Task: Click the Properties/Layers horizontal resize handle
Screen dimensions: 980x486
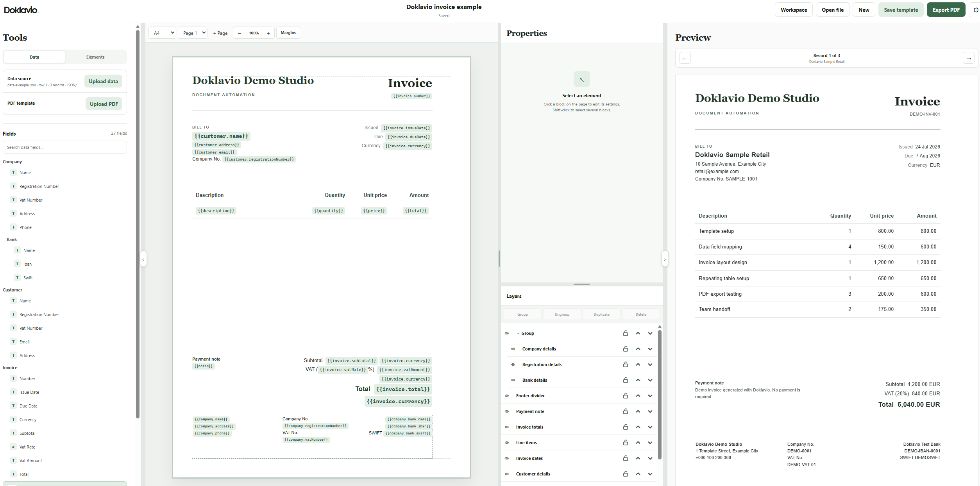Action: [582, 284]
